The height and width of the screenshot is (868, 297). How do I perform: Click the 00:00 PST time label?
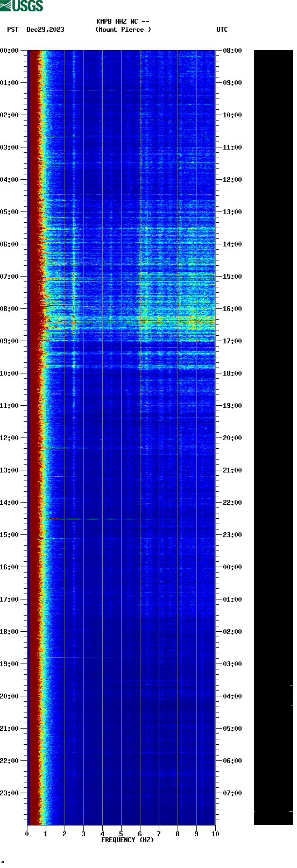coord(10,51)
